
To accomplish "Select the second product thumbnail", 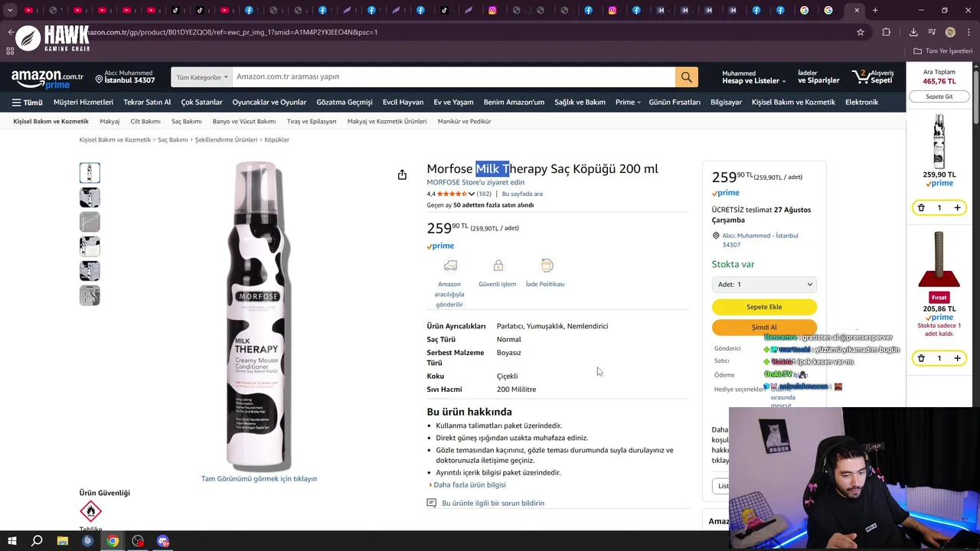I will pos(90,197).
